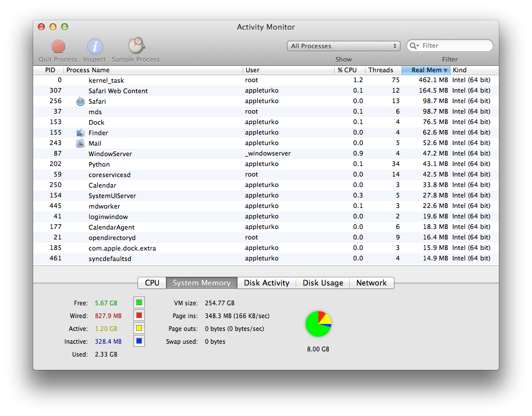The height and width of the screenshot is (416, 532).
Task: Select the Python process row
Action: pyautogui.click(x=265, y=164)
